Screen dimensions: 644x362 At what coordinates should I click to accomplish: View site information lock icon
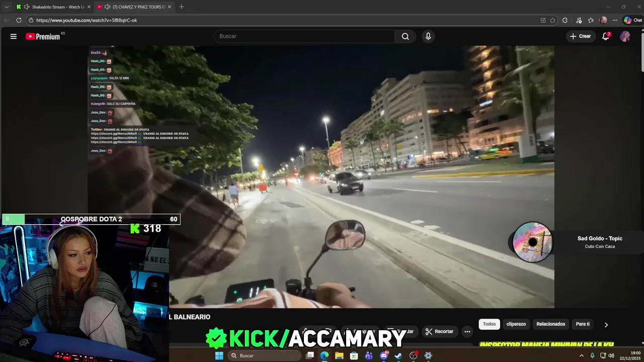[x=31, y=20]
